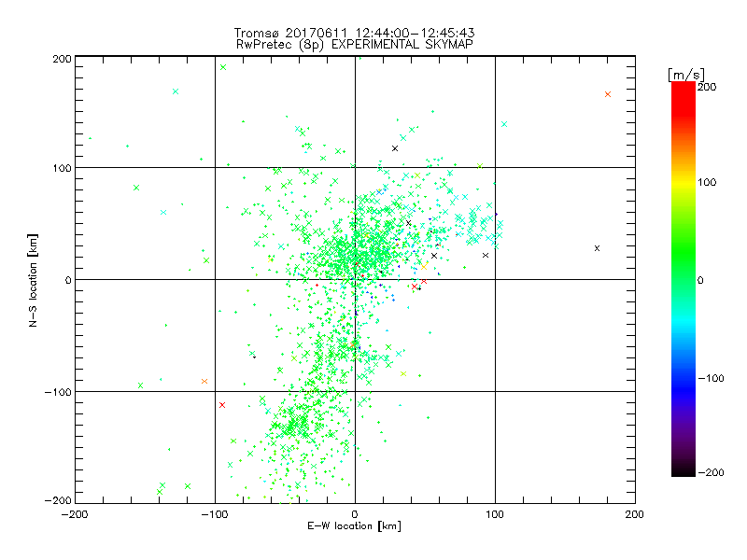Click the black X marker near E-W 93, N-S 21
Screen dimensions: 747x560
[x=486, y=255]
